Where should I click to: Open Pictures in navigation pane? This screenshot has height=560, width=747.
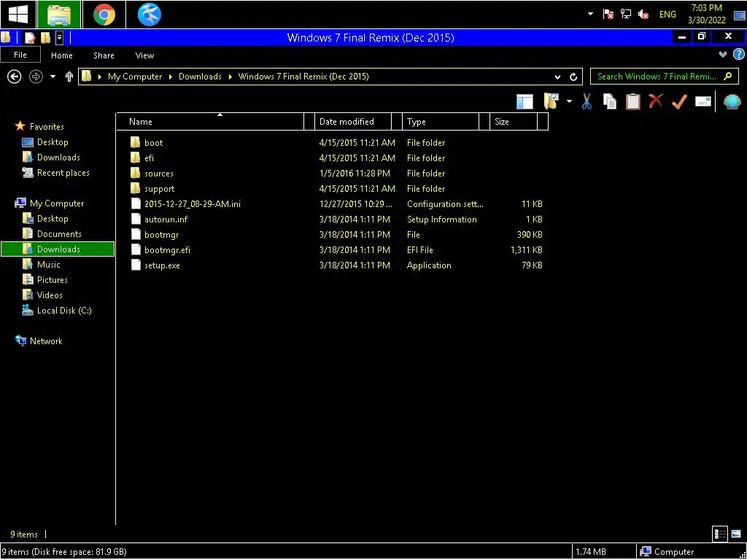click(52, 279)
